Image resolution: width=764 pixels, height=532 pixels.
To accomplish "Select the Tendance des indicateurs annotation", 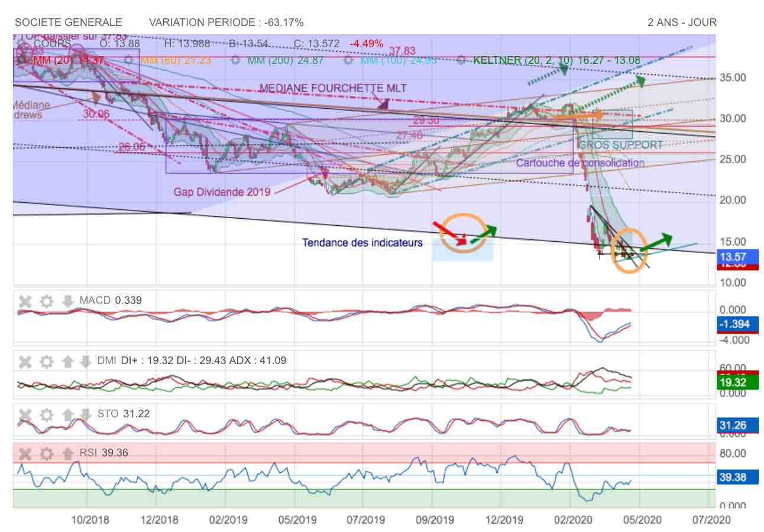I will [362, 242].
